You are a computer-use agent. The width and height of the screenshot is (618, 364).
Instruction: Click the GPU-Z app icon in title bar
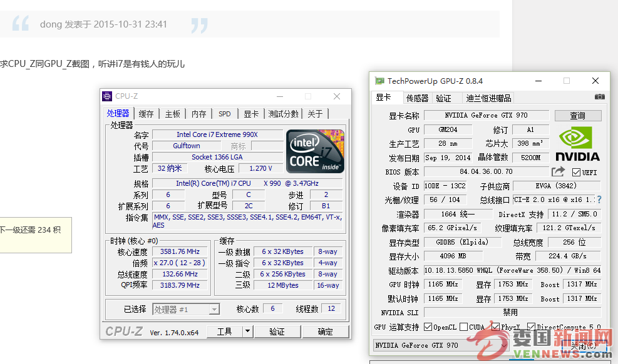pyautogui.click(x=379, y=81)
